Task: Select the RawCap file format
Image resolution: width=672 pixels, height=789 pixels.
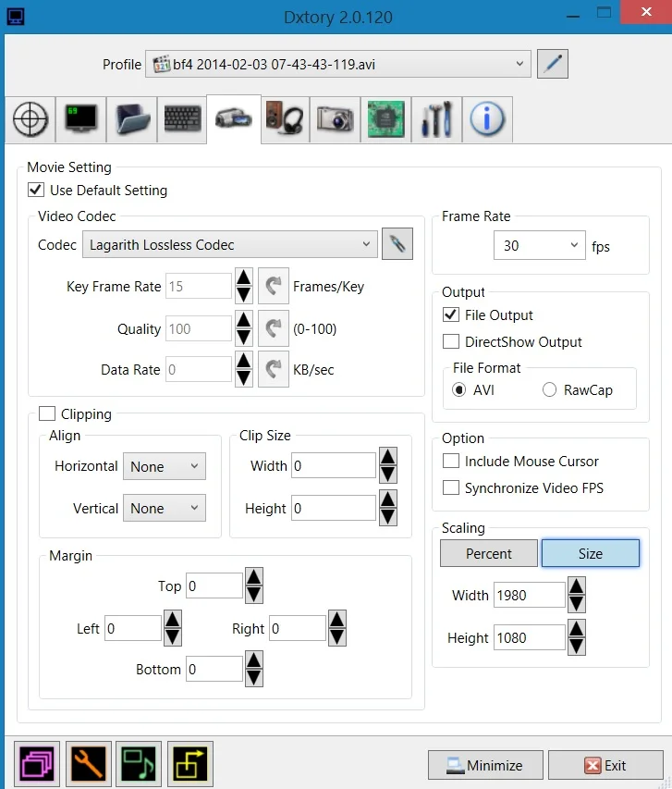Action: 549,390
